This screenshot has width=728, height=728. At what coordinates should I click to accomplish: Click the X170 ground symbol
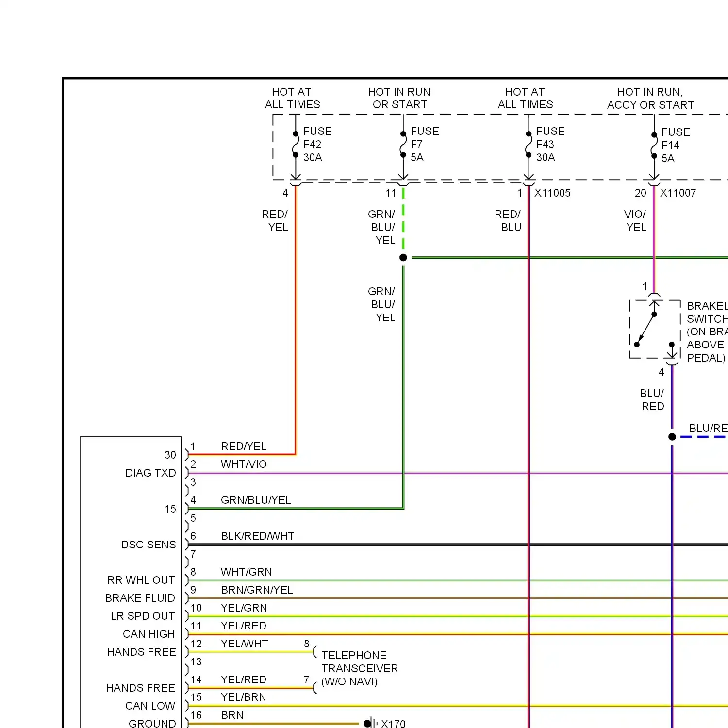click(370, 723)
